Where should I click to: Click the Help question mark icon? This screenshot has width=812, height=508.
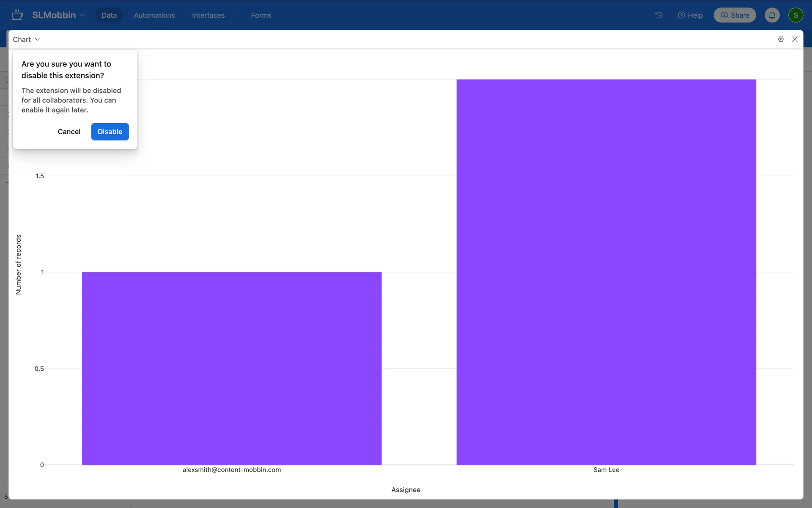681,15
